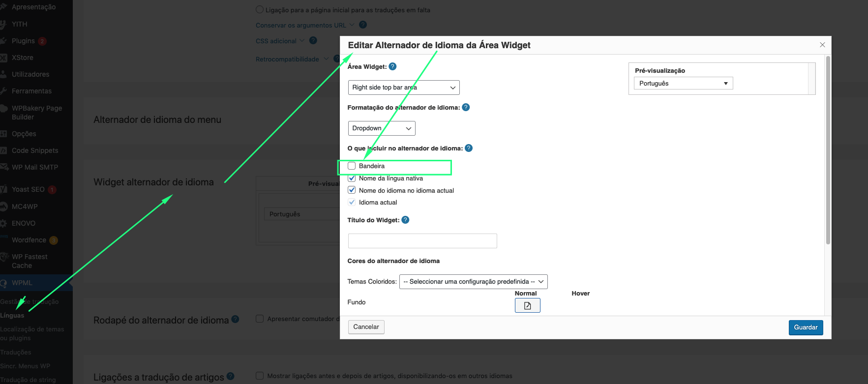This screenshot has width=868, height=384.
Task: Open Plugins sidebar menu
Action: click(x=23, y=41)
